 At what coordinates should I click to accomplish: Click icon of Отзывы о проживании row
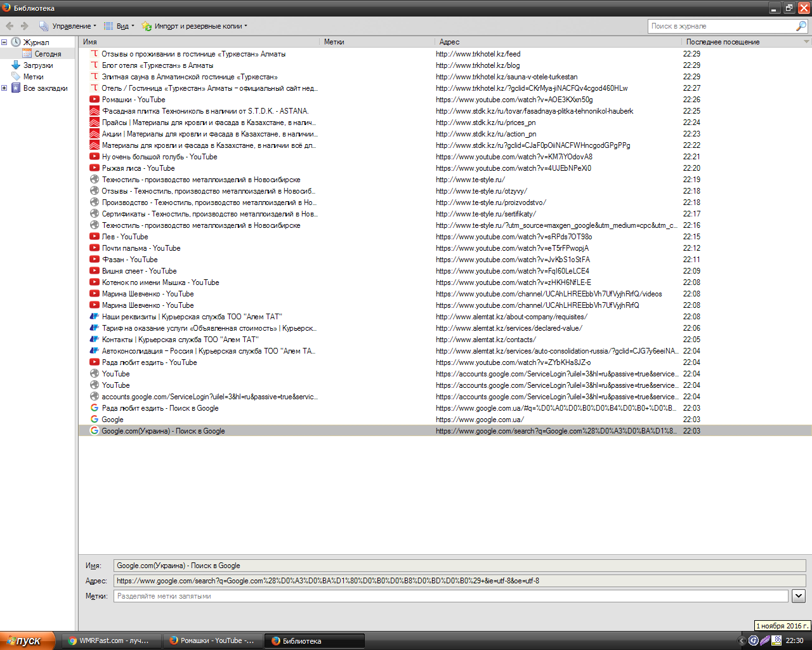coord(95,54)
